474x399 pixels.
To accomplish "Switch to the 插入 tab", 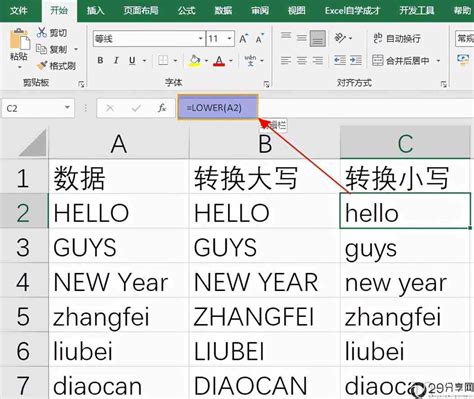I will coord(96,11).
